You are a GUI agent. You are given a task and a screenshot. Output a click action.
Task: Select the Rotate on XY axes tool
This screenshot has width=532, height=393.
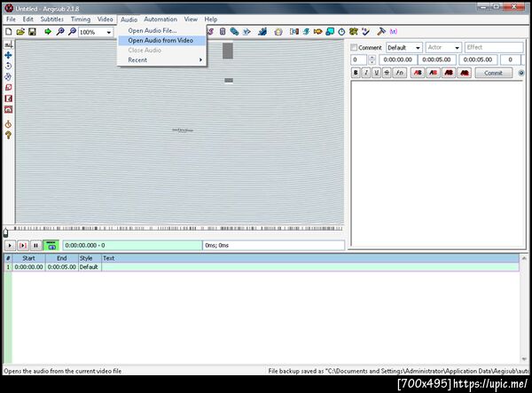[x=8, y=76]
